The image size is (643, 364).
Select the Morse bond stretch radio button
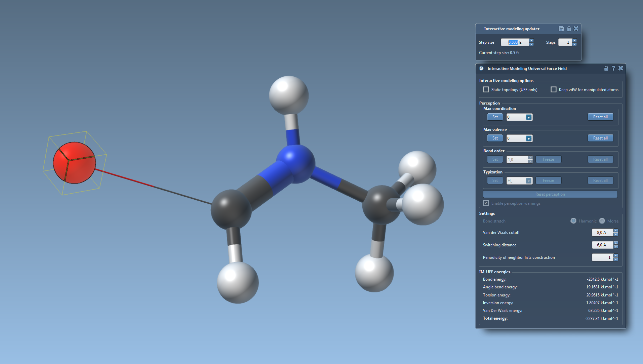(602, 221)
